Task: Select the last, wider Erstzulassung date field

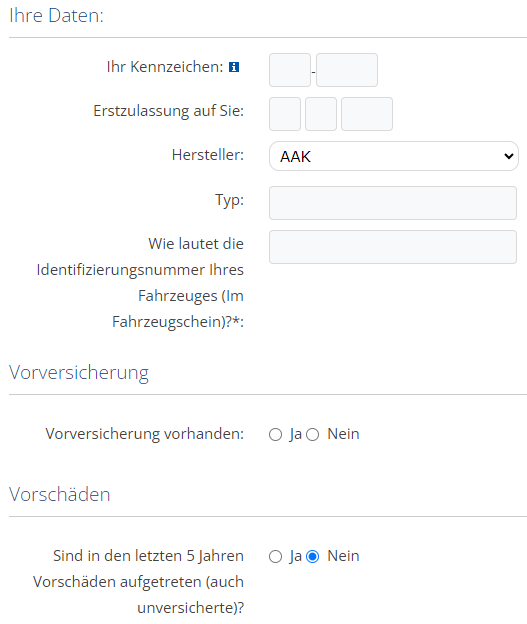Action: click(x=367, y=114)
